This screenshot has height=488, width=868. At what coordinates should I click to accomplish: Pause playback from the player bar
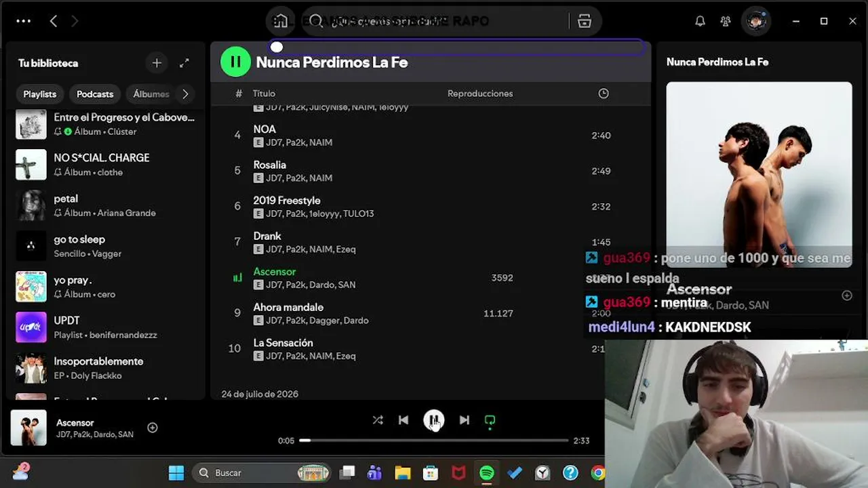click(434, 420)
